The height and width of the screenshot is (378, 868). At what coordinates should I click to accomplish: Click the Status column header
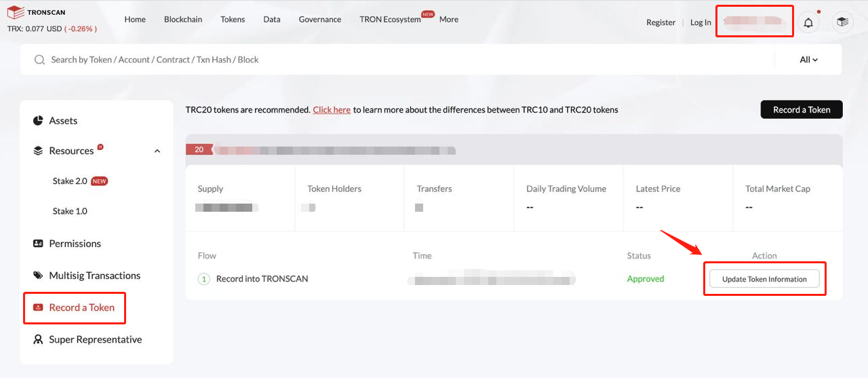(x=639, y=256)
